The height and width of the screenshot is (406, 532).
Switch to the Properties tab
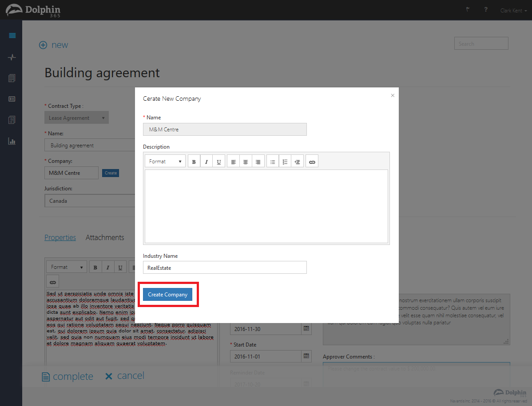coord(60,237)
